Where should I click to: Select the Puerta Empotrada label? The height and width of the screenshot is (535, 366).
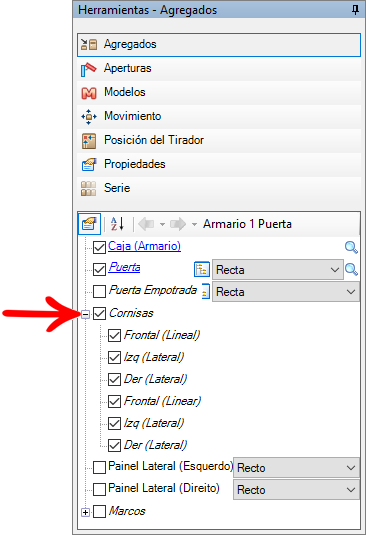(x=153, y=290)
